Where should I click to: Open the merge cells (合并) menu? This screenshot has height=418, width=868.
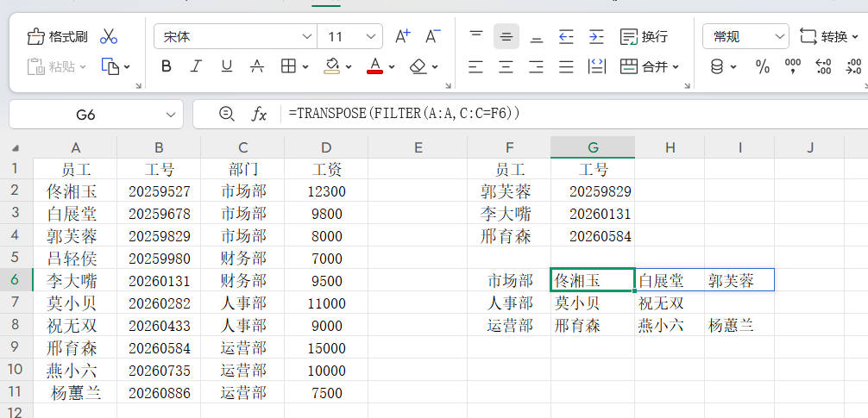point(650,66)
